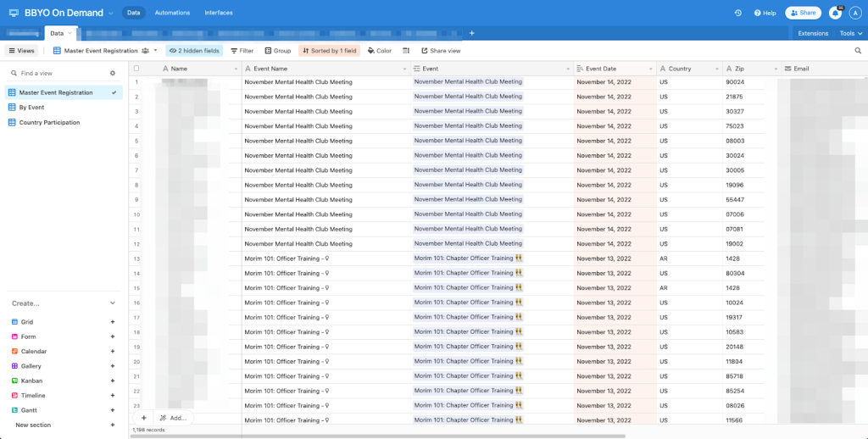Image resolution: width=868 pixels, height=439 pixels.
Task: Open the base history icon
Action: click(738, 13)
